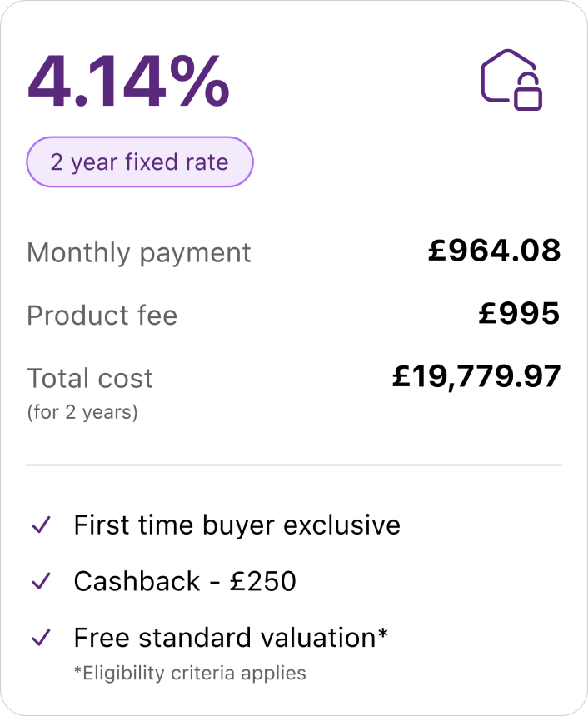This screenshot has width=588, height=716.
Task: Select the 2 year fixed rate badge
Action: [x=140, y=162]
